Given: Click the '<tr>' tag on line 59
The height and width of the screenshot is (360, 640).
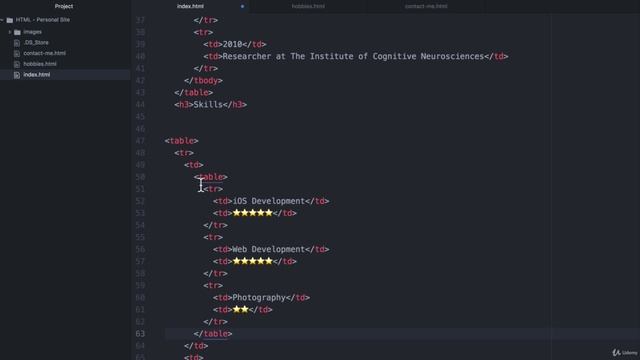Looking at the screenshot, I should [213, 286].
